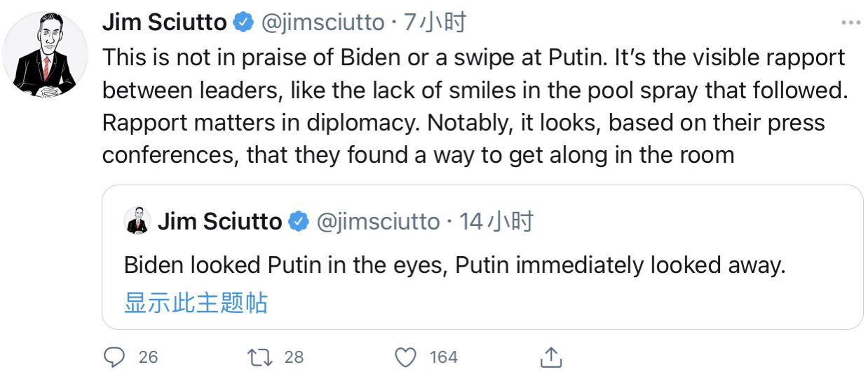Open the three-dot more options menu
The image size is (868, 379).
[x=850, y=23]
